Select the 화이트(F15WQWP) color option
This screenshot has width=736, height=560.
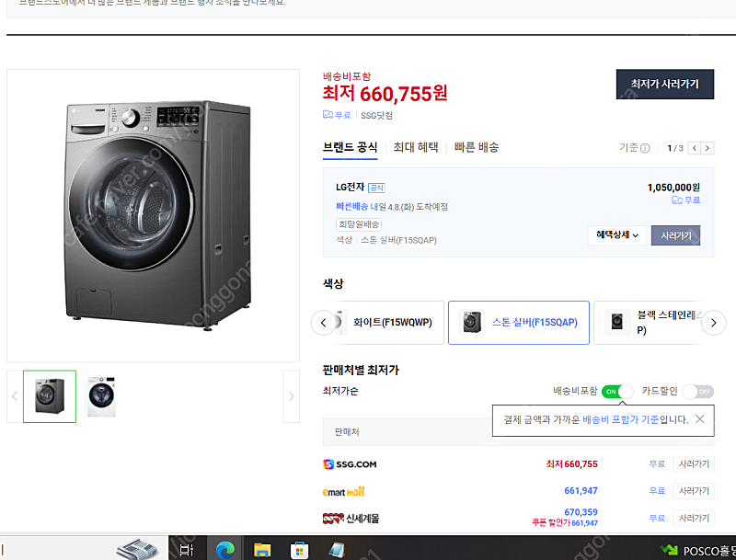point(393,323)
